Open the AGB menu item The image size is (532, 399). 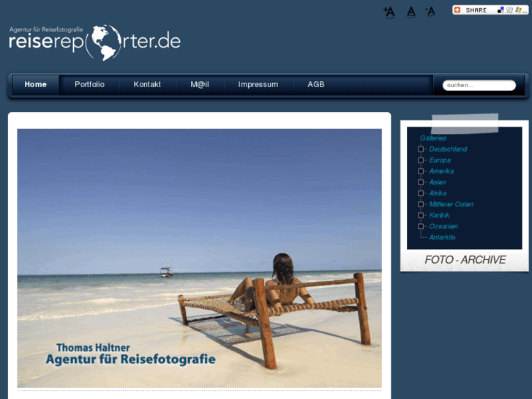pyautogui.click(x=316, y=84)
